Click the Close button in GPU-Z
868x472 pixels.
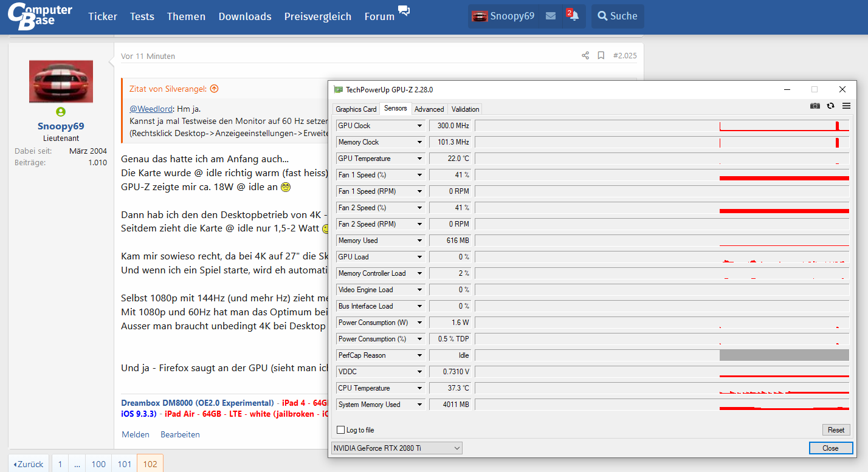coord(830,448)
